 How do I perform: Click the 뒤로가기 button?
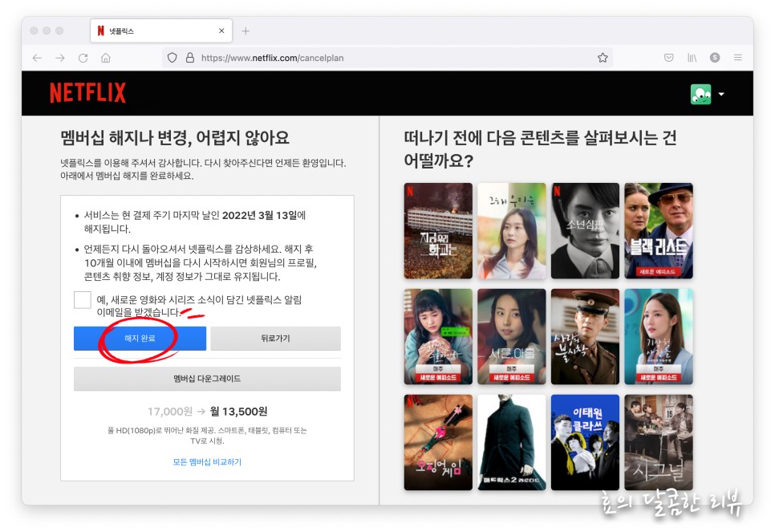(x=275, y=338)
